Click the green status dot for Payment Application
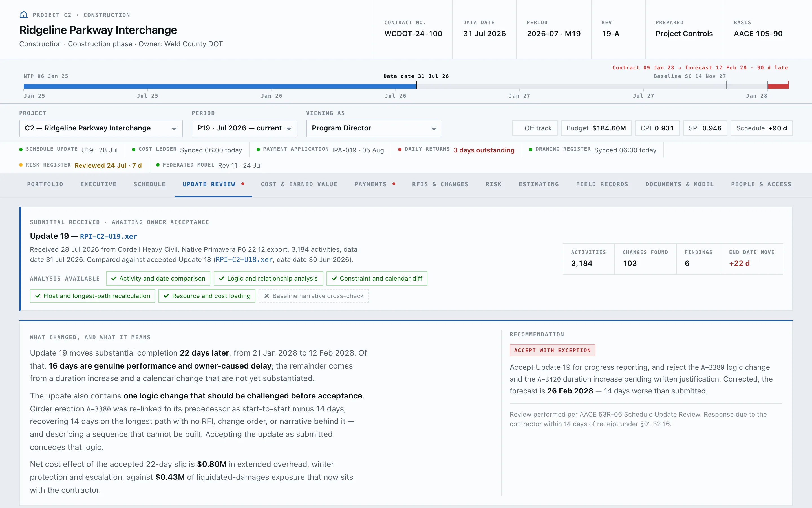812x508 pixels. pos(258,150)
